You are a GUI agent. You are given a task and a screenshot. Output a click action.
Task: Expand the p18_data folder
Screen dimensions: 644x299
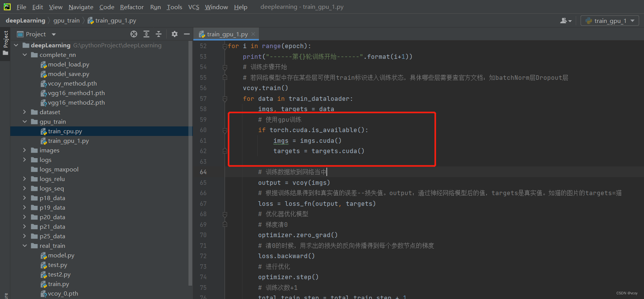24,198
